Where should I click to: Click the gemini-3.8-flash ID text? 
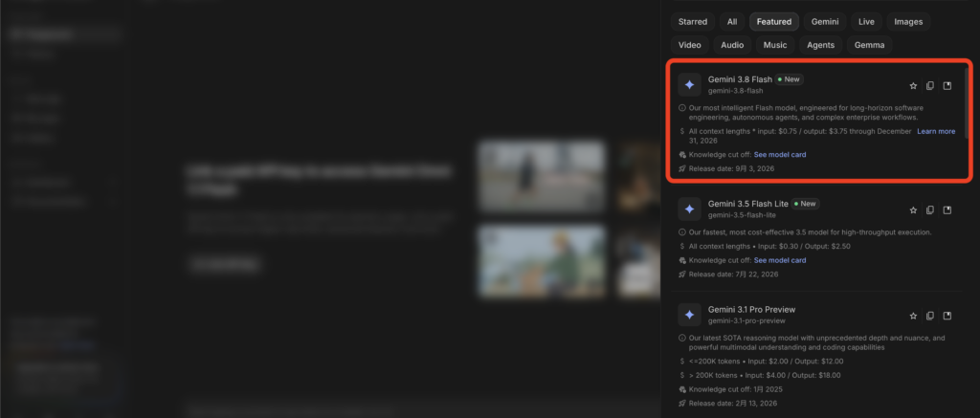point(736,91)
